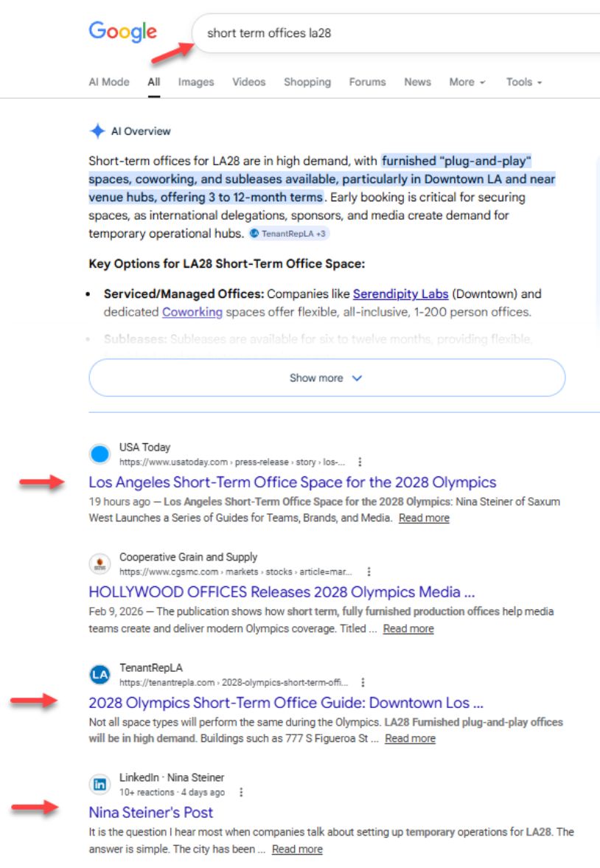The height and width of the screenshot is (868, 600).
Task: Click the LinkedIn favicon icon
Action: [100, 784]
